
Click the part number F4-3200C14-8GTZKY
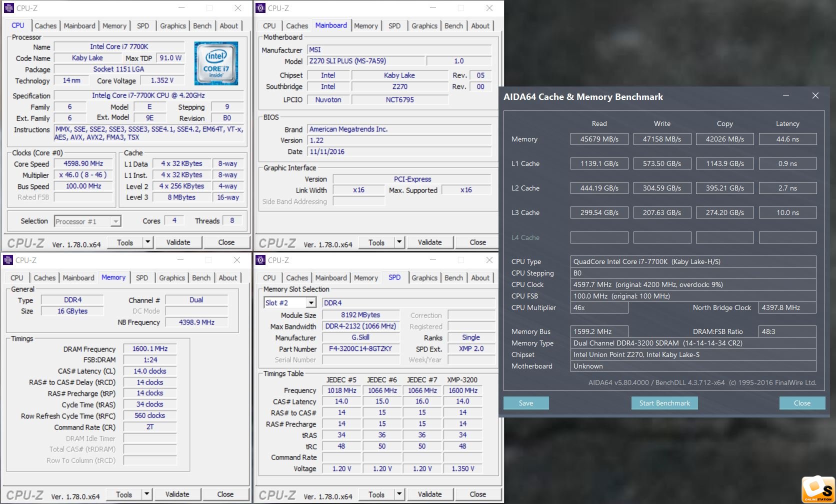[x=360, y=348]
